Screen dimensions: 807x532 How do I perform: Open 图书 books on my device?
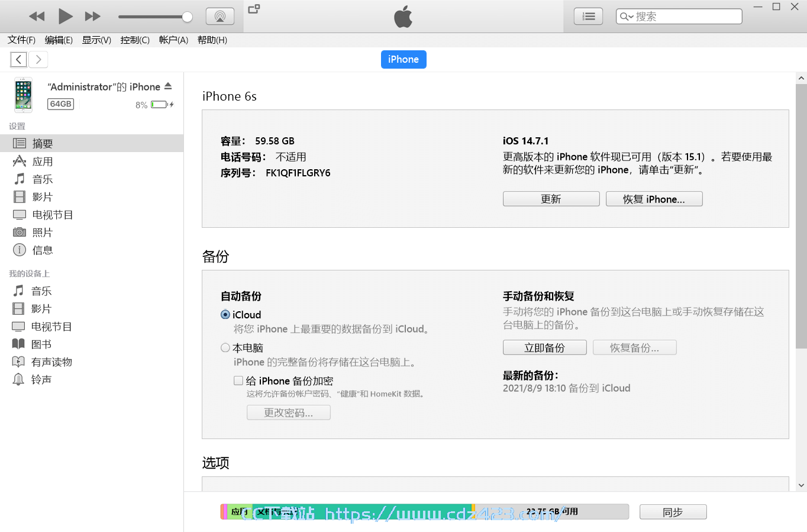click(x=92, y=344)
